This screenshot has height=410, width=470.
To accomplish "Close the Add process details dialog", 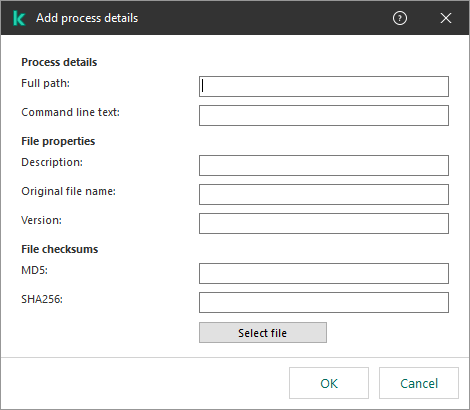I will pyautogui.click(x=446, y=18).
